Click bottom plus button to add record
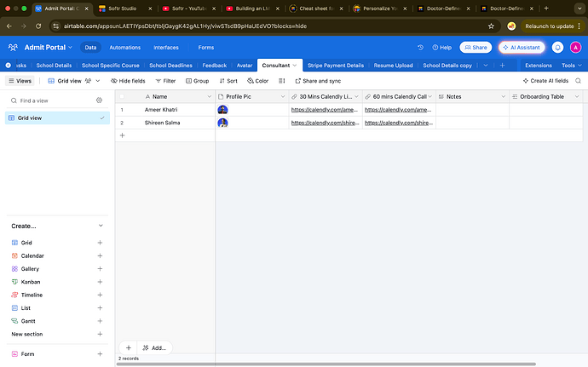588x367 pixels. pos(128,347)
